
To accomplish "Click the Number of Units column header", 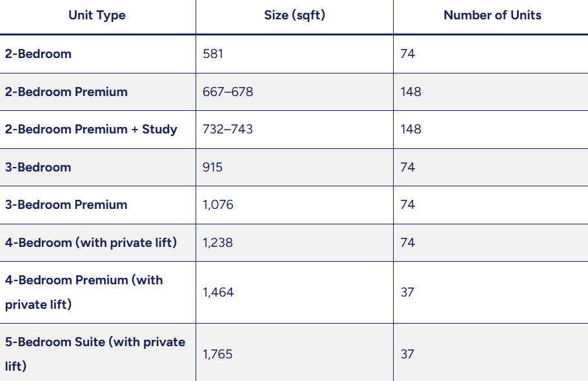I will (492, 15).
